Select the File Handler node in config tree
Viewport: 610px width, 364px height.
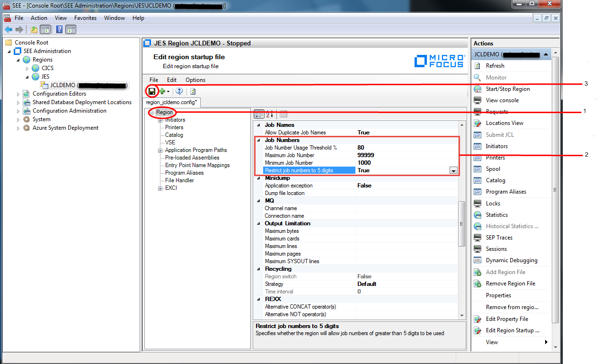coord(179,180)
